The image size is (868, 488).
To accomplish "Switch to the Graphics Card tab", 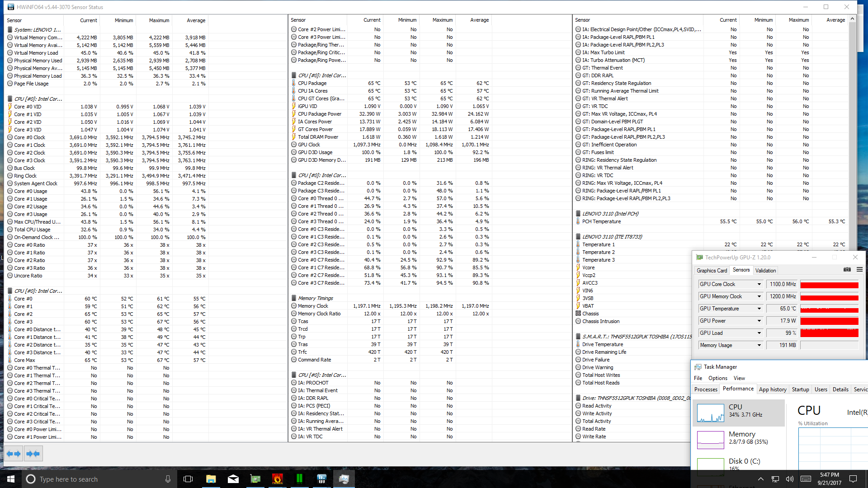I will coord(712,271).
